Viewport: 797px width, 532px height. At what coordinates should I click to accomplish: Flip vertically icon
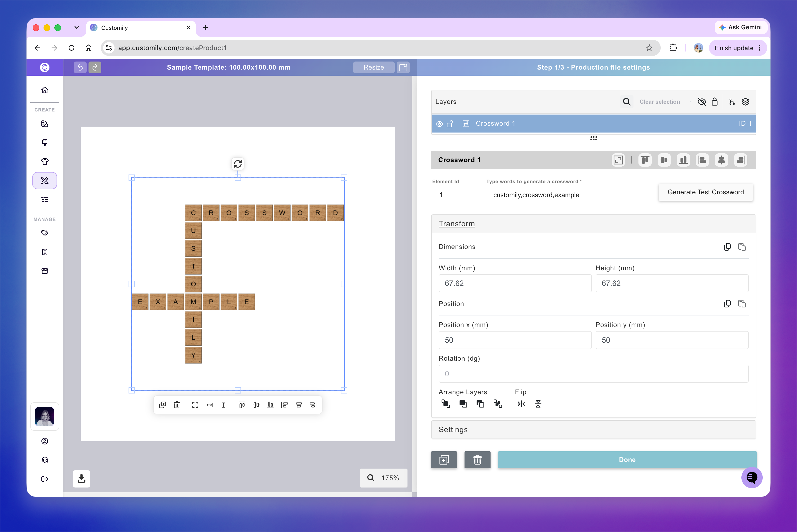(x=538, y=404)
